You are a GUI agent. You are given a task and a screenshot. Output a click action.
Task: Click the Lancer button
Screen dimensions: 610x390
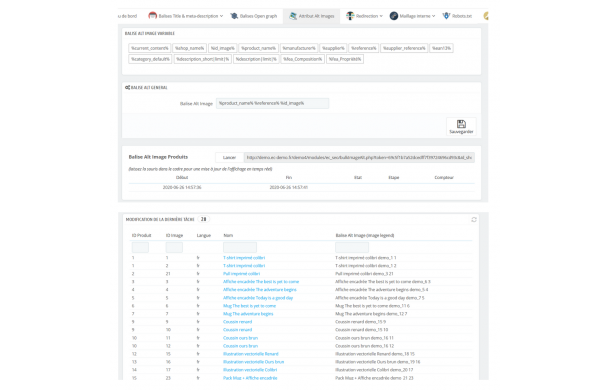click(x=230, y=157)
